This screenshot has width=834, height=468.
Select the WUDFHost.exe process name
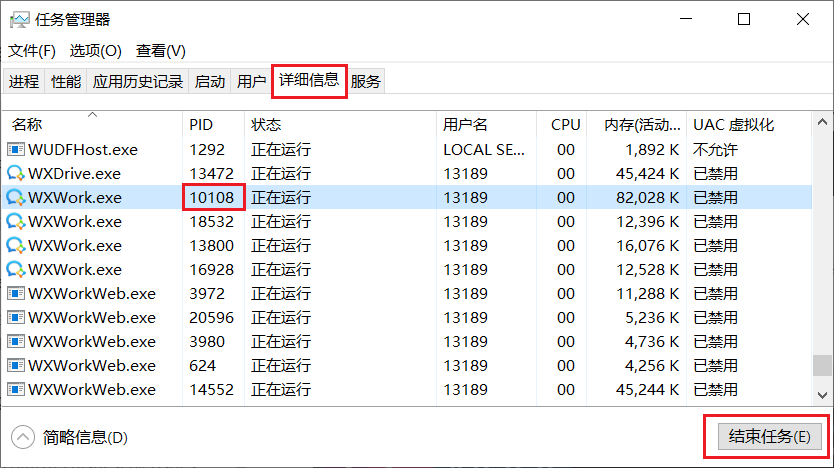(83, 150)
